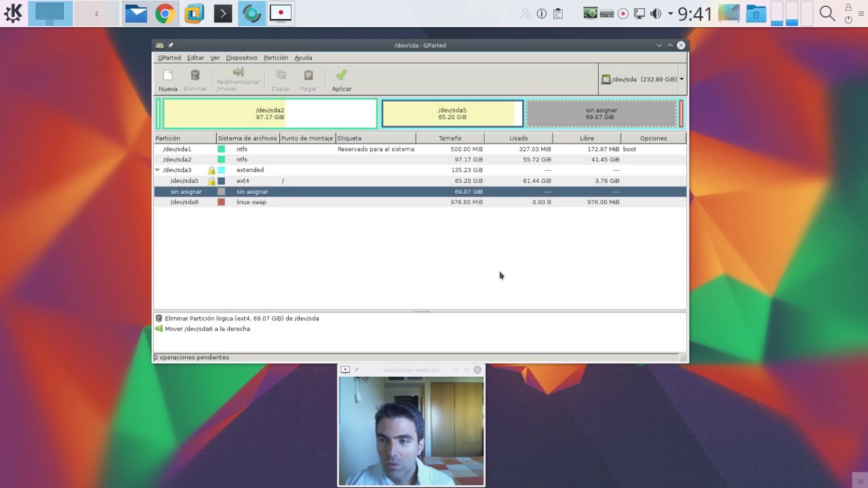Open the Dispositivo menu
The image size is (868, 488).
[x=241, y=58]
